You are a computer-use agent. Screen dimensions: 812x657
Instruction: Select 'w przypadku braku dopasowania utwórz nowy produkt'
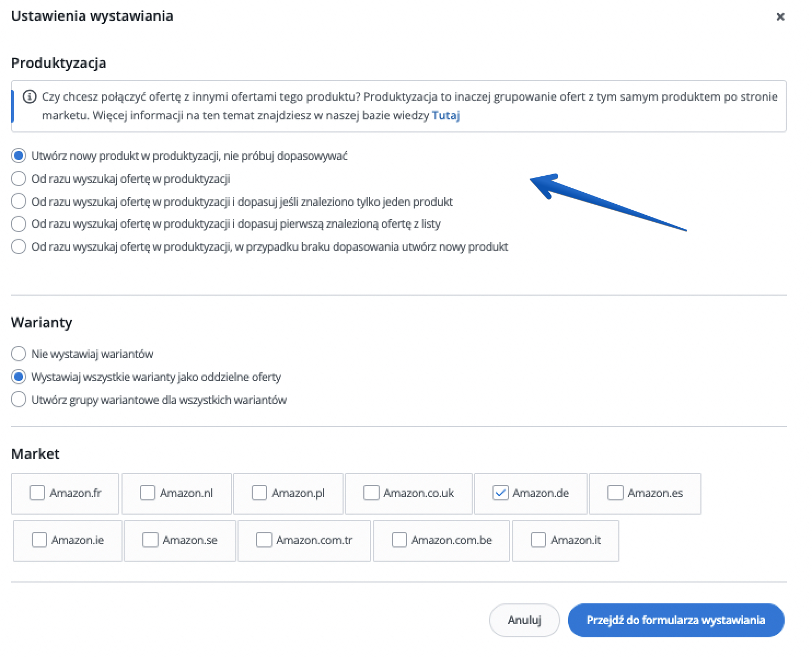click(19, 247)
